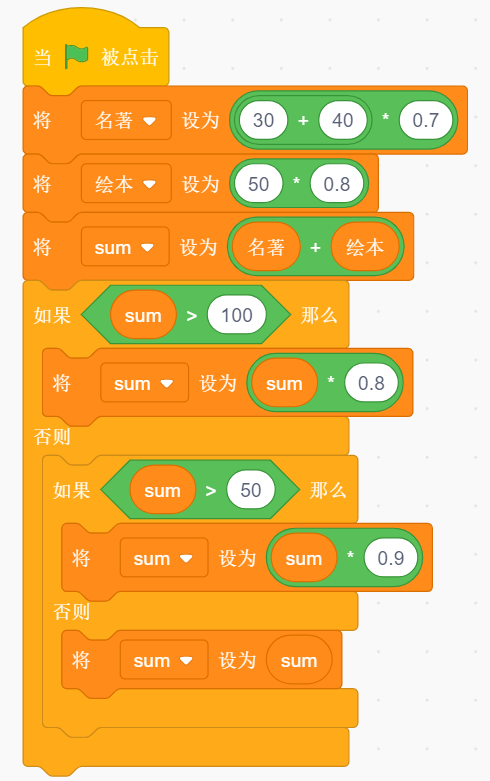Click the input field containing 0.7

point(426,120)
